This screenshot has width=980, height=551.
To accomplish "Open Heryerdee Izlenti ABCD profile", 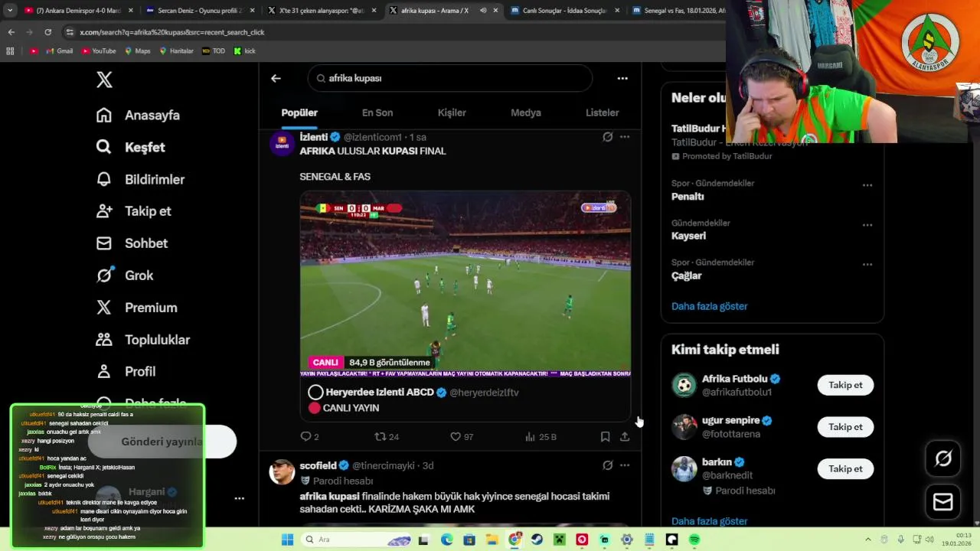I will click(x=380, y=392).
